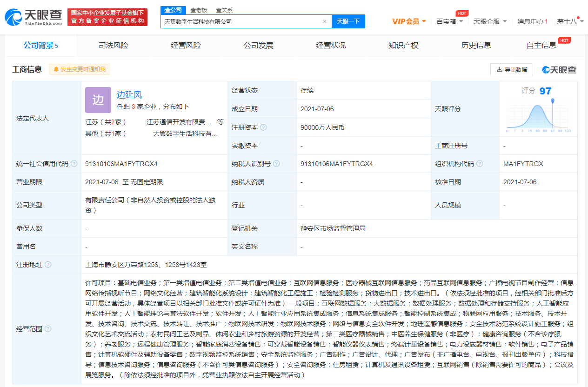The height and width of the screenshot is (387, 588).
Task: Click the bell icon in 发生变更时通知我
Action: click(x=56, y=69)
